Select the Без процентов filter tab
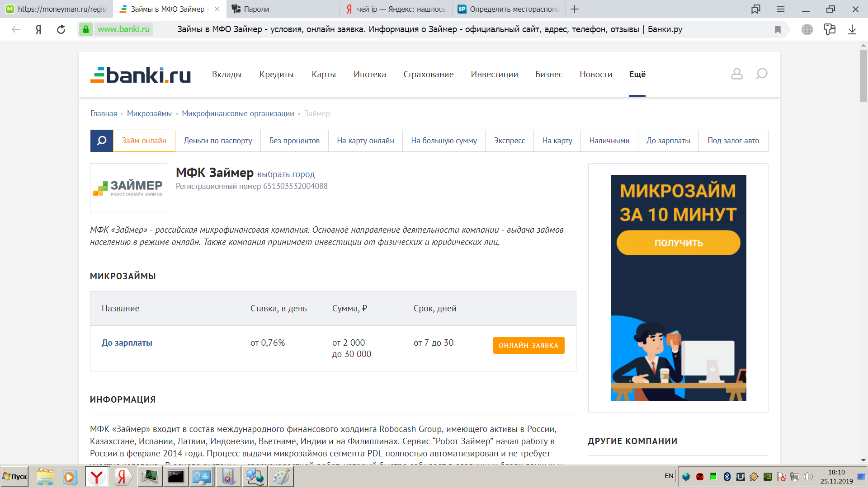This screenshot has height=488, width=868. pos(294,141)
